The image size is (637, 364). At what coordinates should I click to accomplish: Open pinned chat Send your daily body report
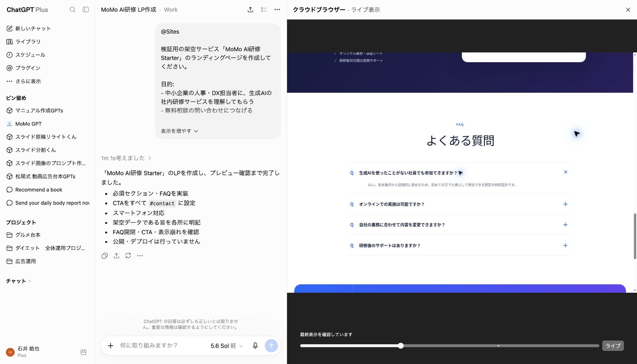(x=48, y=203)
